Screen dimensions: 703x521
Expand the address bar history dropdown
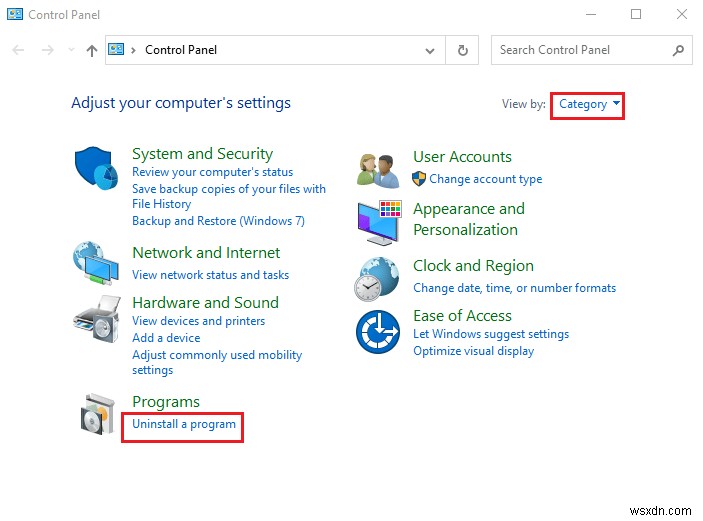(x=431, y=50)
